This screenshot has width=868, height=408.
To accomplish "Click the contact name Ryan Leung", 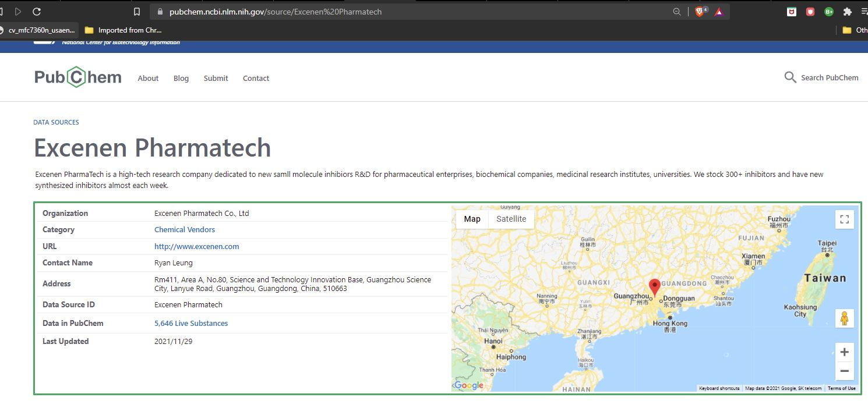I will click(173, 262).
